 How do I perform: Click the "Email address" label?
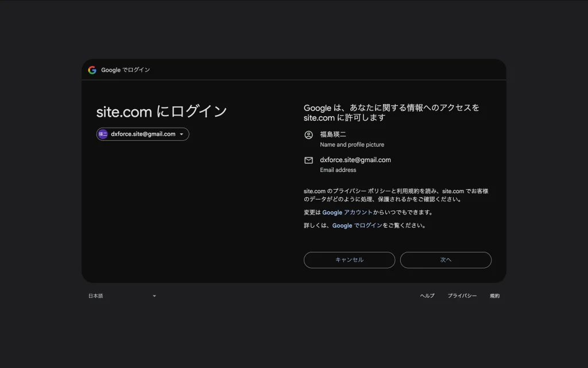coord(338,170)
